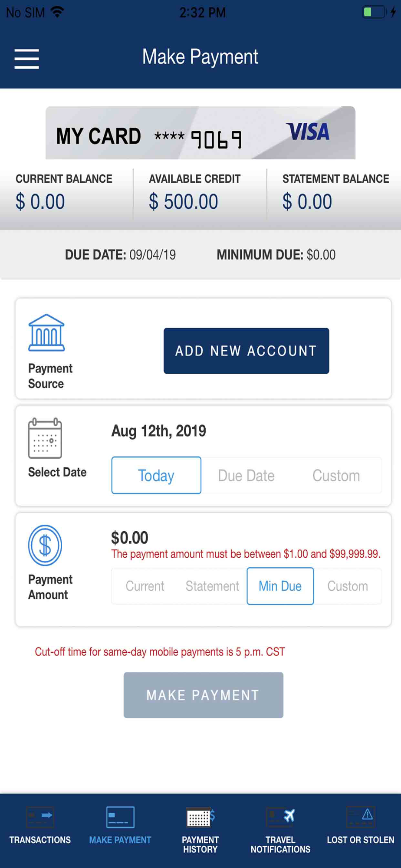Tap the Payment Amount dollar icon
This screenshot has width=401, height=868.
pos(45,545)
